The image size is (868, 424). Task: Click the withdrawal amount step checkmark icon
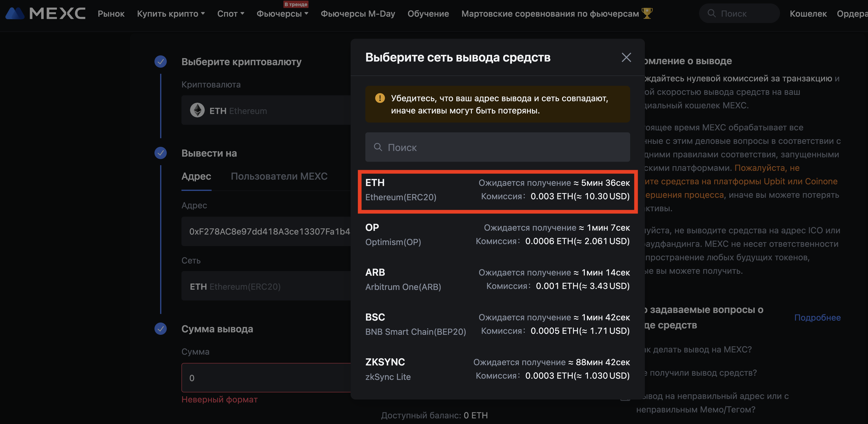coord(160,329)
